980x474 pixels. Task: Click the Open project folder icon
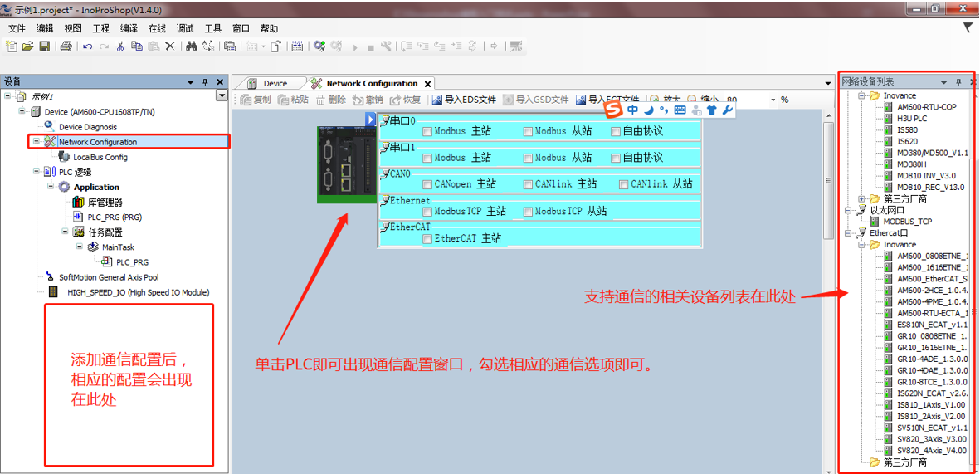click(27, 46)
